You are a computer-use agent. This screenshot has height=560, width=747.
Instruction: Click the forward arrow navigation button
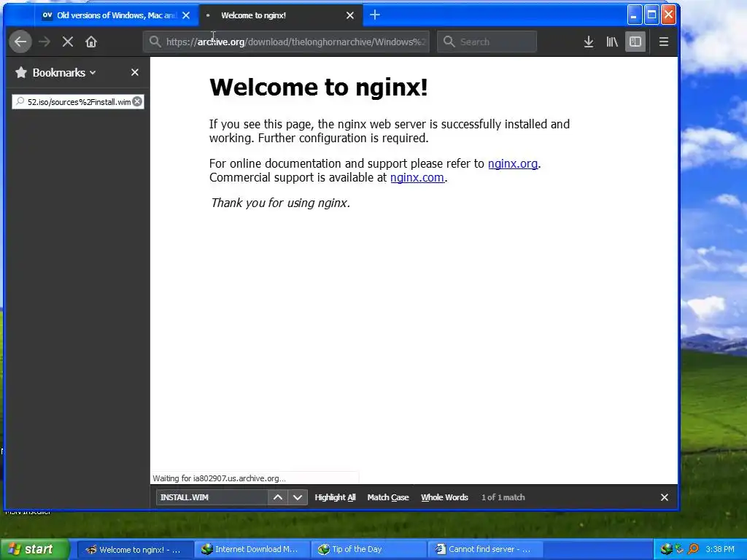pos(44,42)
